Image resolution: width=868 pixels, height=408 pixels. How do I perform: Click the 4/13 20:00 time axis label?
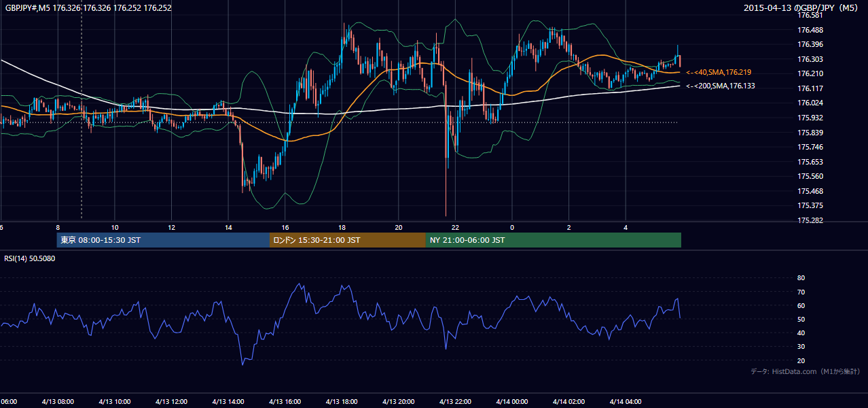399,401
